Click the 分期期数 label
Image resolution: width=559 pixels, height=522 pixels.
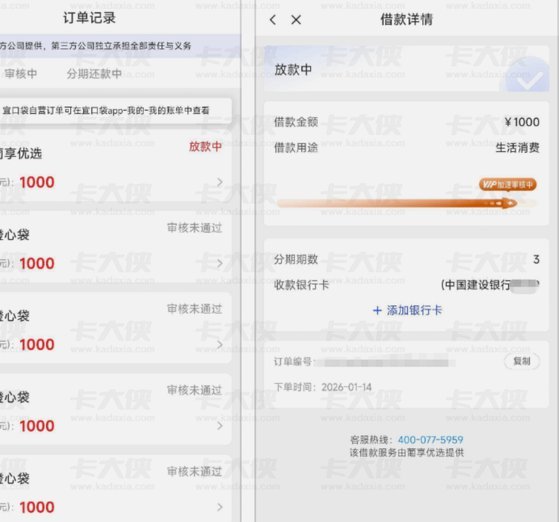[296, 259]
